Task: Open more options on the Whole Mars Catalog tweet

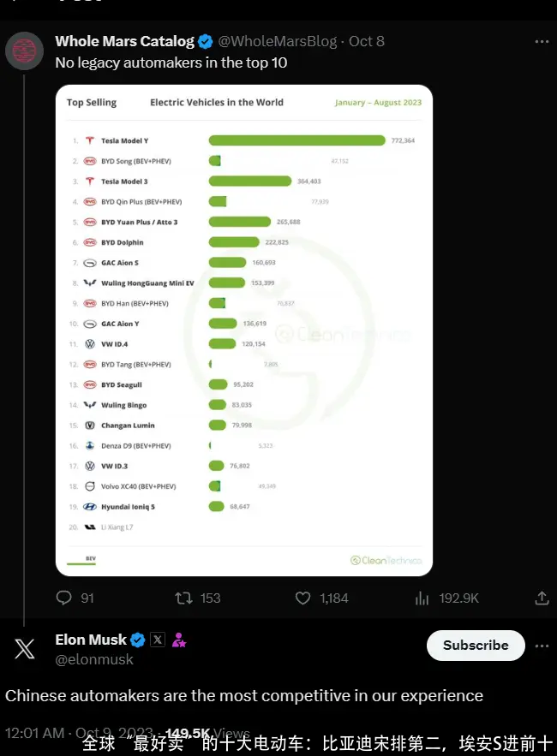Action: point(541,40)
